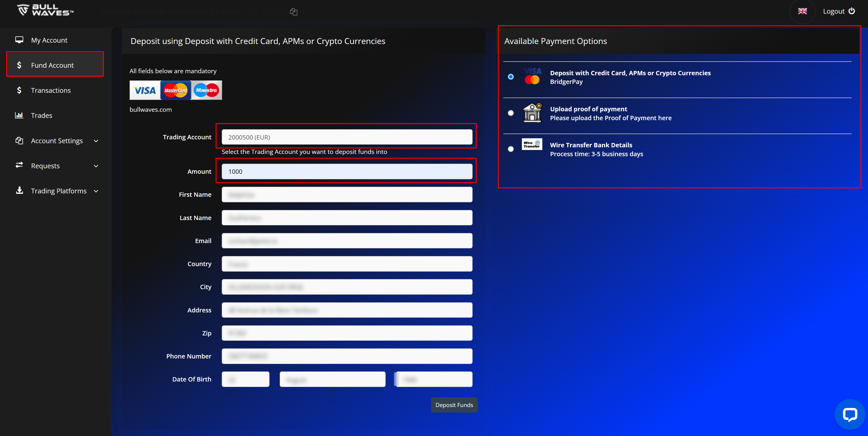Go to My Account page

pos(49,40)
